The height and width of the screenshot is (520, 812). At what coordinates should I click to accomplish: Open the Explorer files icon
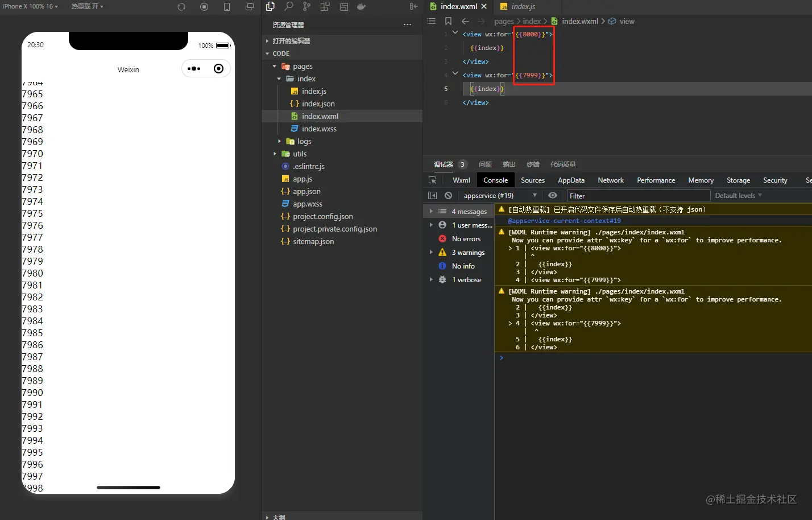271,6
